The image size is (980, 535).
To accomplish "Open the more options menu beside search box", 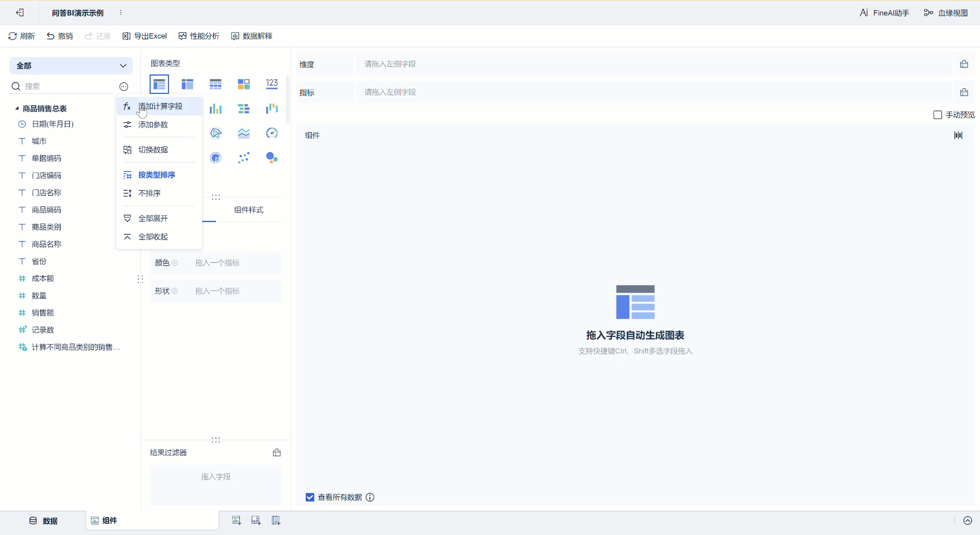I will pyautogui.click(x=124, y=87).
